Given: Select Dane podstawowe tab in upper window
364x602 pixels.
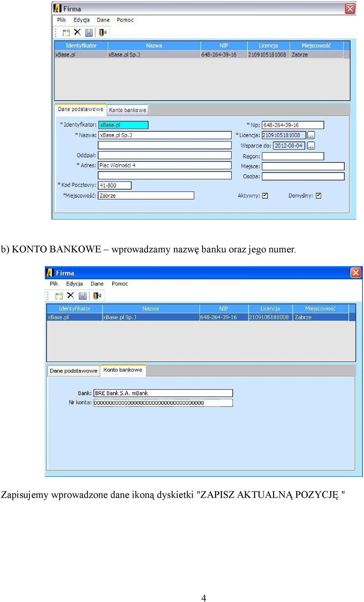Looking at the screenshot, I should click(x=80, y=109).
